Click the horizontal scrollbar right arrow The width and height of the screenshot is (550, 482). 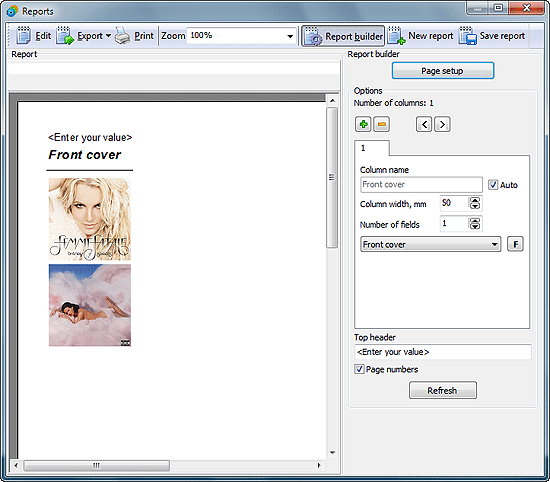tap(319, 465)
